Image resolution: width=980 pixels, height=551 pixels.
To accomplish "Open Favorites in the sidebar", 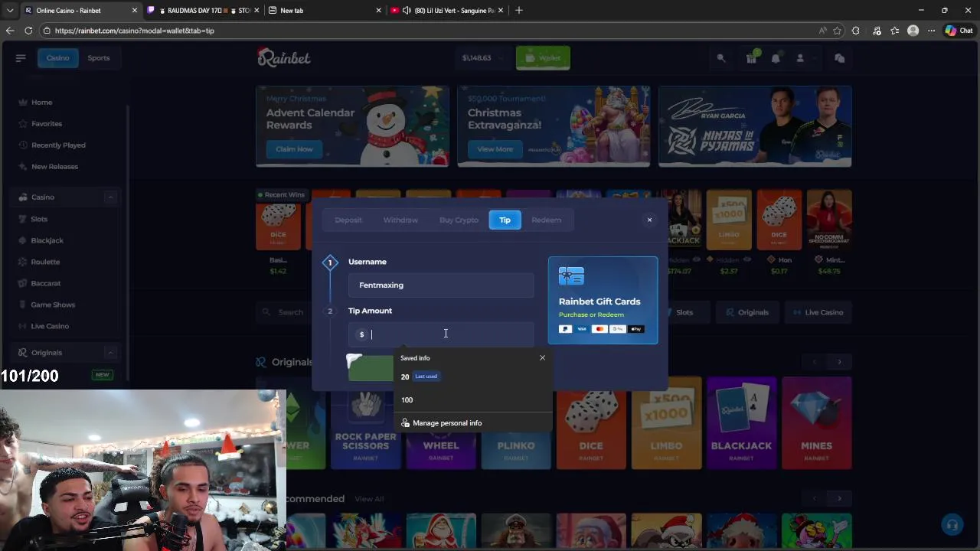I will [47, 123].
